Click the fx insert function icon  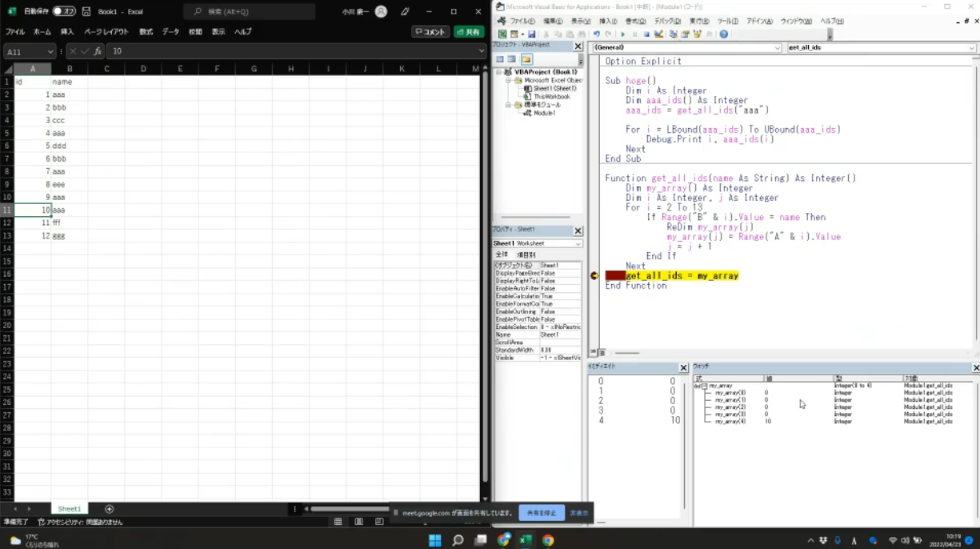pos(98,51)
